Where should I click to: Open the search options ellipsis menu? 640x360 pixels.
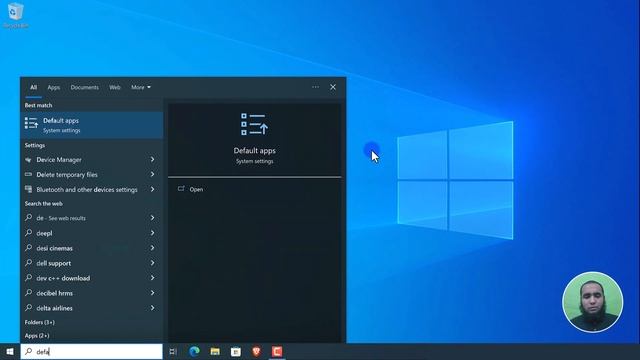pos(316,87)
